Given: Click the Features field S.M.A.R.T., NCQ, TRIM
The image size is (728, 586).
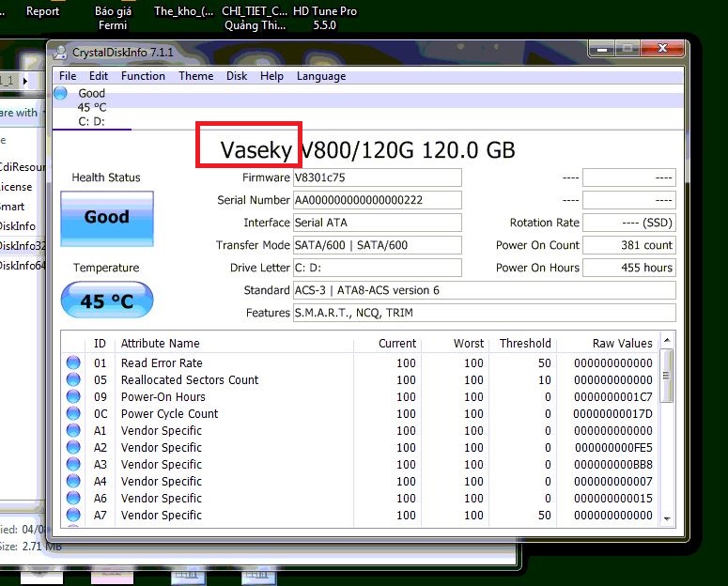Looking at the screenshot, I should [x=485, y=313].
